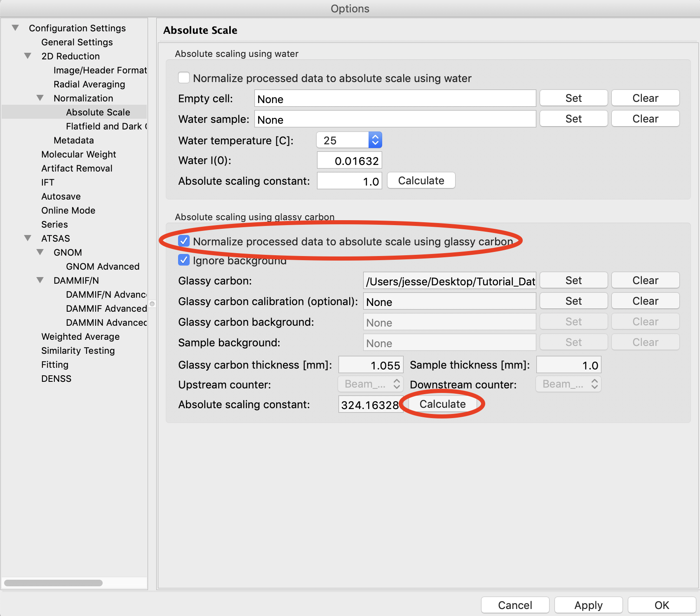Open Image/Header Format settings
The width and height of the screenshot is (700, 616).
pos(100,70)
